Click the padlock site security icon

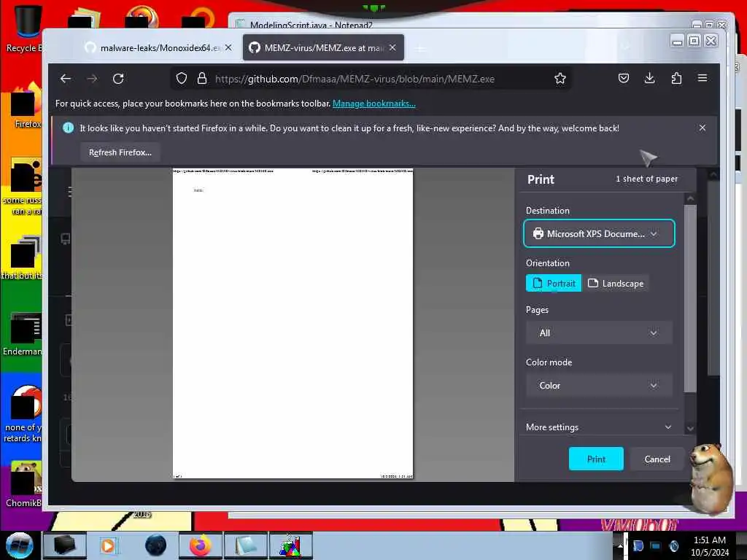pyautogui.click(x=202, y=79)
